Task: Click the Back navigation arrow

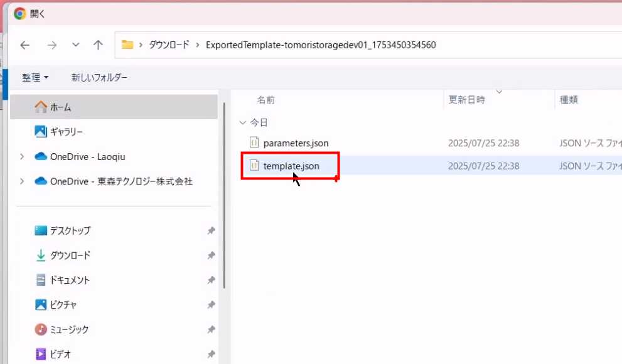Action: coord(25,45)
